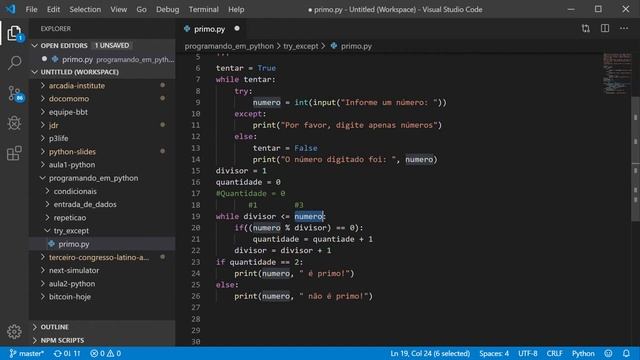Viewport: 640px width, 360px height.
Task: Click Ln 19, Col 24 position indicator
Action: [430, 353]
